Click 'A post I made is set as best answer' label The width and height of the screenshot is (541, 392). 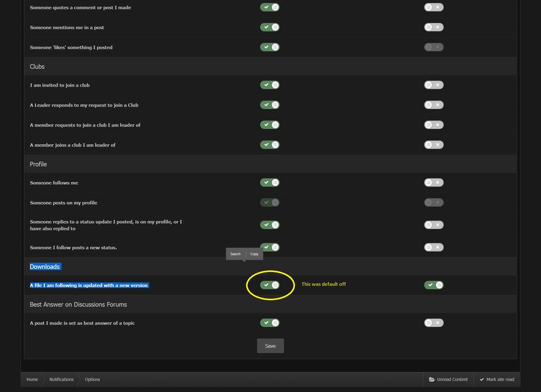(x=82, y=323)
